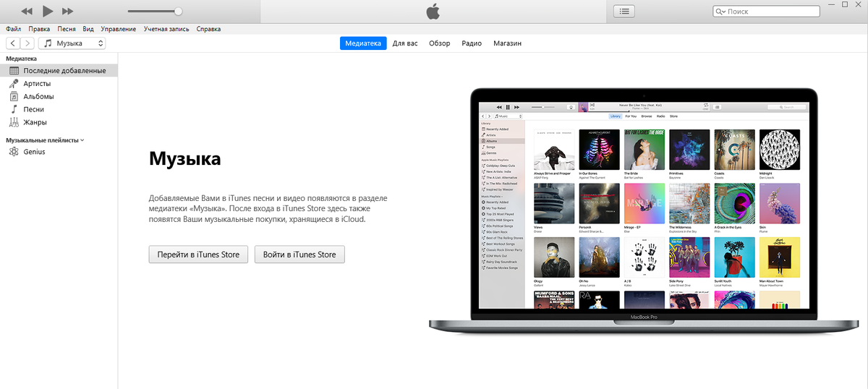
Task: Click the MacBook Pro iTunes promo image
Action: (x=645, y=211)
